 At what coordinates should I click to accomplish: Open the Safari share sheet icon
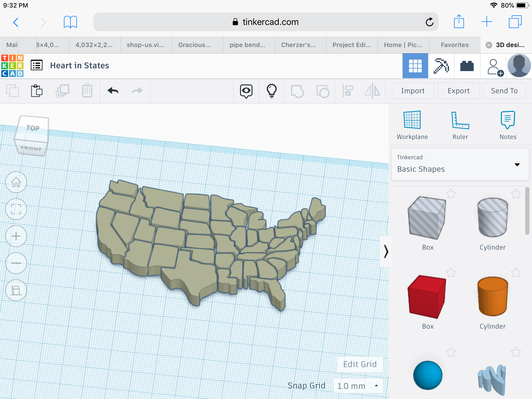(x=459, y=21)
